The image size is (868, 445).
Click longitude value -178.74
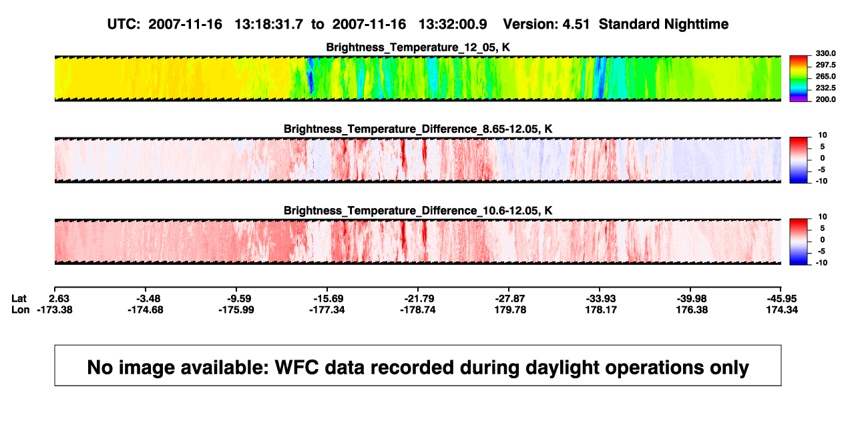(x=418, y=310)
